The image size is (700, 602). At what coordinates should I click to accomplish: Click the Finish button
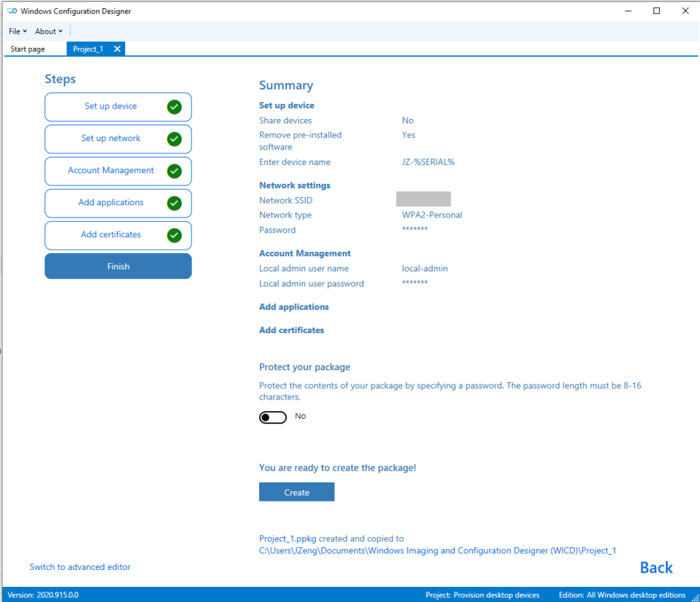(x=118, y=266)
